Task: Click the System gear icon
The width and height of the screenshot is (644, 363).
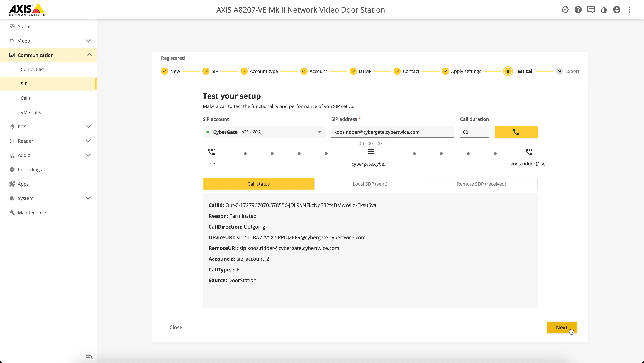Action: click(12, 198)
